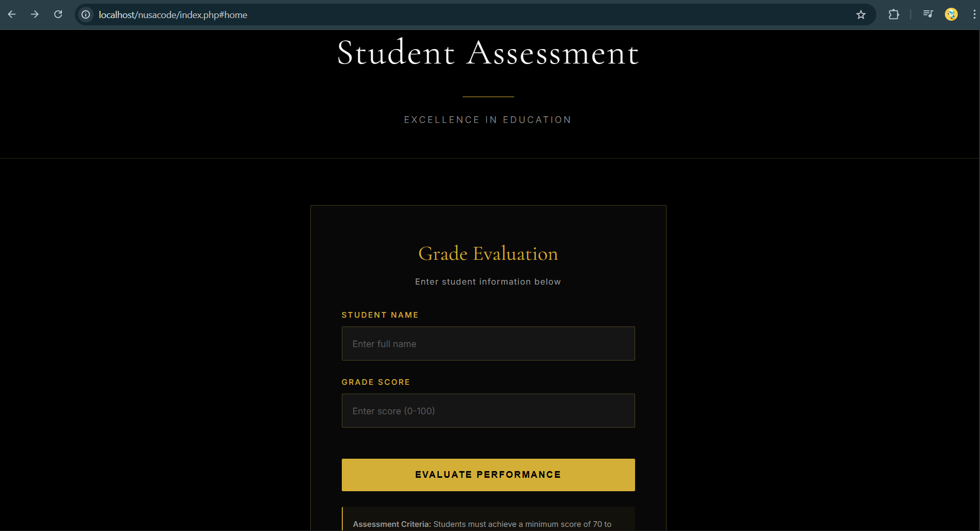Click the browser forward arrow
980x531 pixels.
(x=35, y=14)
